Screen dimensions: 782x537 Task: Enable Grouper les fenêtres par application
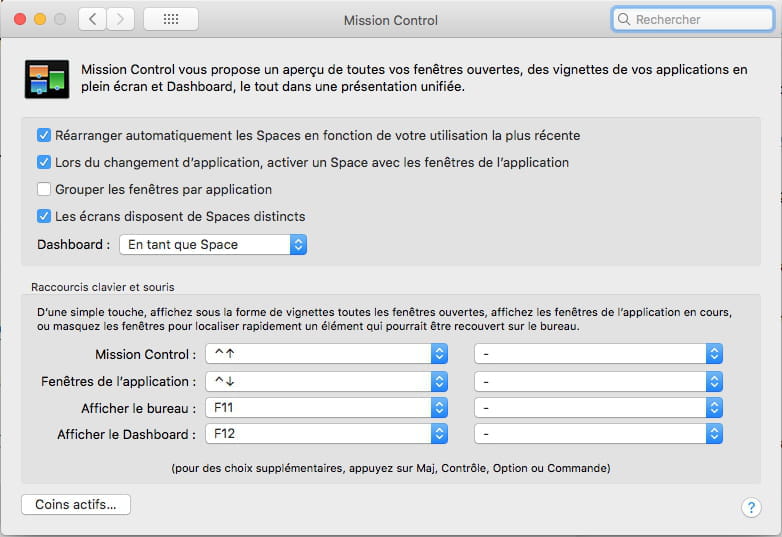point(44,189)
